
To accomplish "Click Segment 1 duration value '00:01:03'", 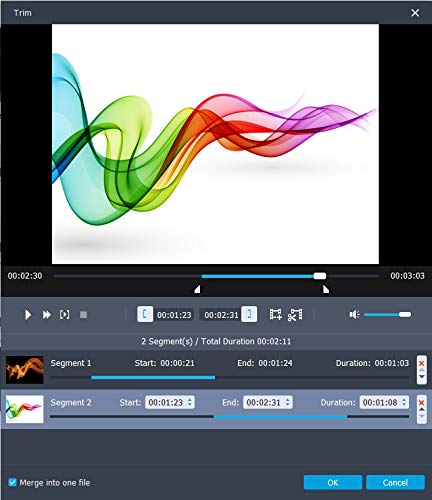I will click(x=392, y=363).
